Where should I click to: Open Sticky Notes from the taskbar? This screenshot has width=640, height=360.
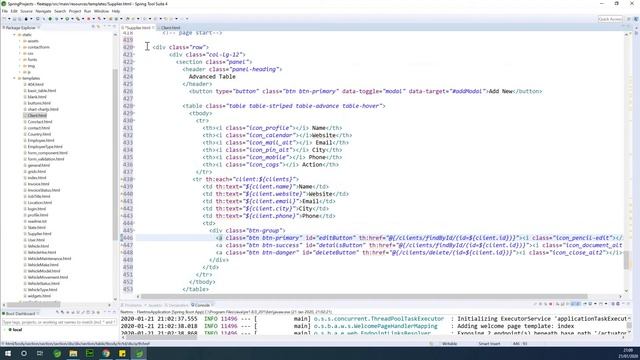tap(122, 353)
